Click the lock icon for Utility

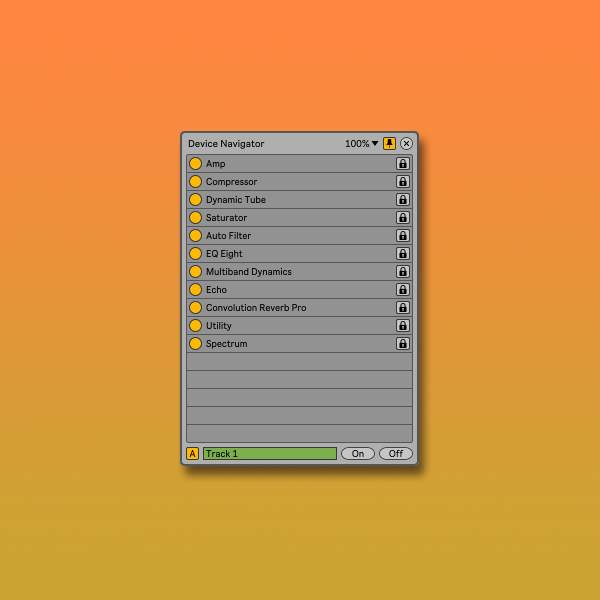pos(403,326)
